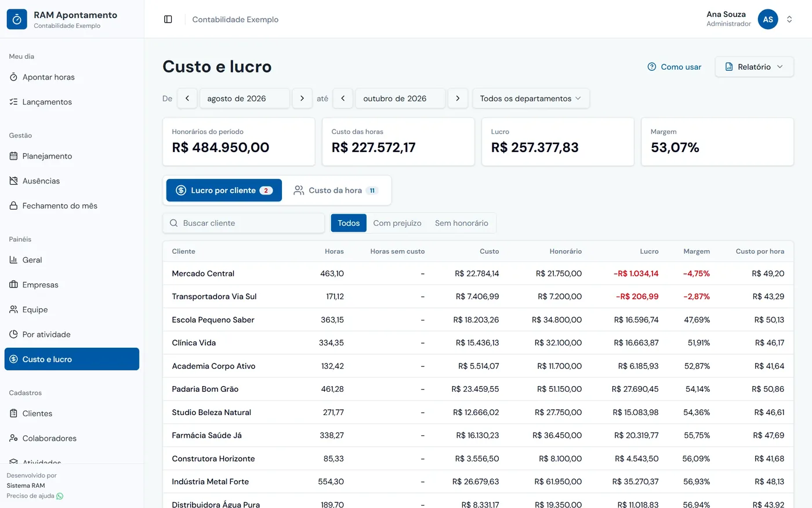Focus the Buscar cliente search field
Image resolution: width=812 pixels, height=508 pixels.
coord(244,223)
